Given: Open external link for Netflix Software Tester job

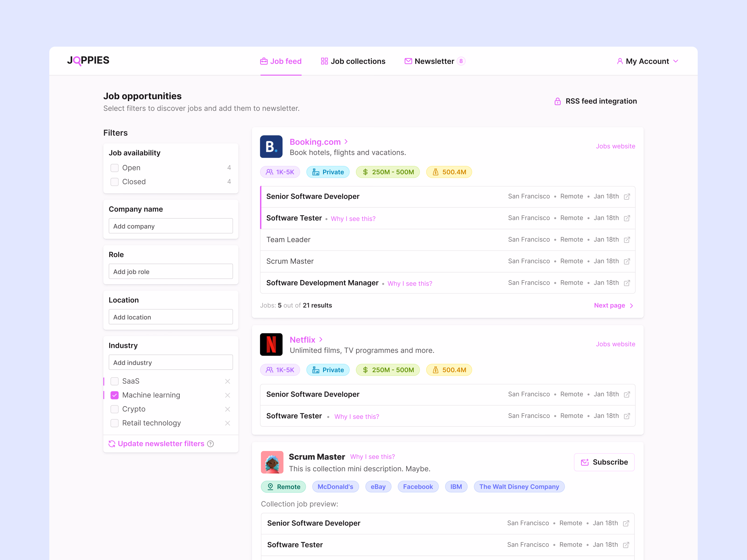Looking at the screenshot, I should click(627, 416).
